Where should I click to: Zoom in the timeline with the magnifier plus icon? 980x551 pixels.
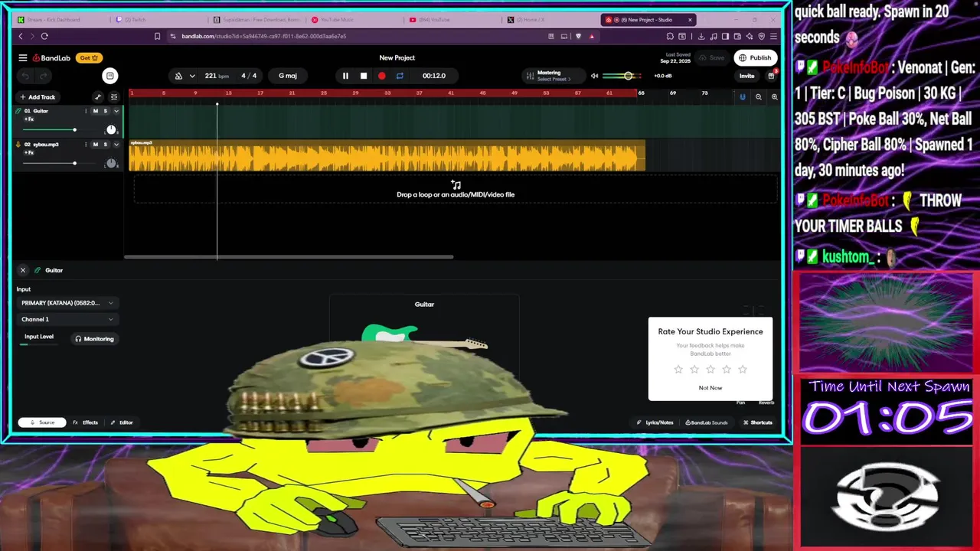(775, 97)
